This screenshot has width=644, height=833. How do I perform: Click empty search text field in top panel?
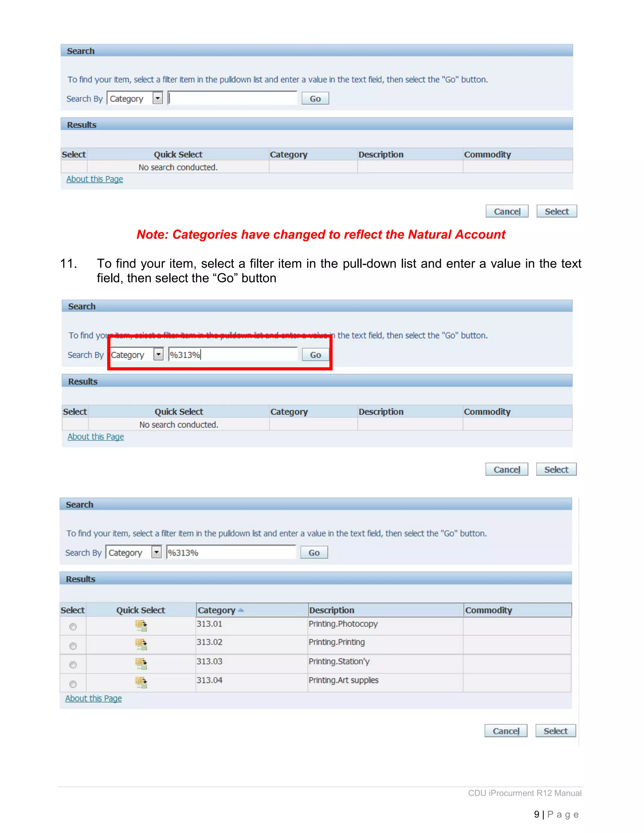pyautogui.click(x=232, y=98)
